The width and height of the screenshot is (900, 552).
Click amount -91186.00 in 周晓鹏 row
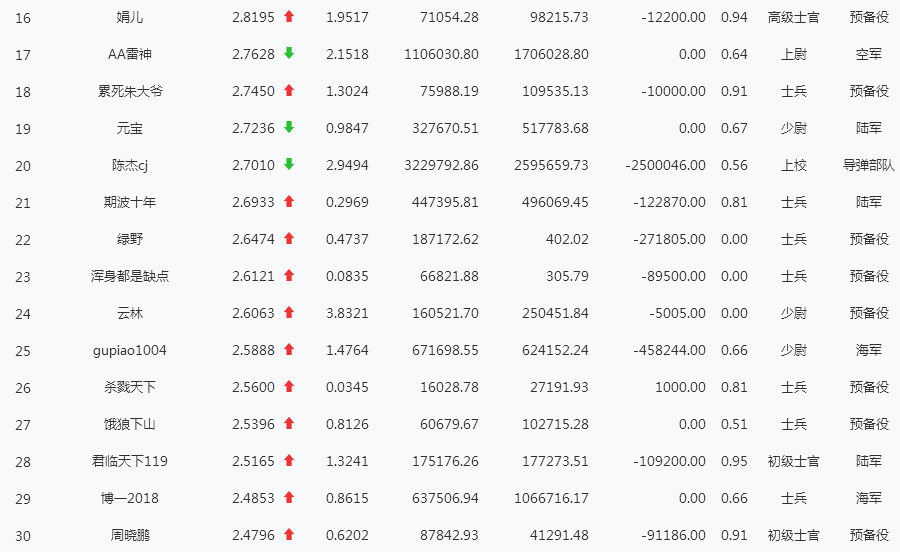coord(673,535)
